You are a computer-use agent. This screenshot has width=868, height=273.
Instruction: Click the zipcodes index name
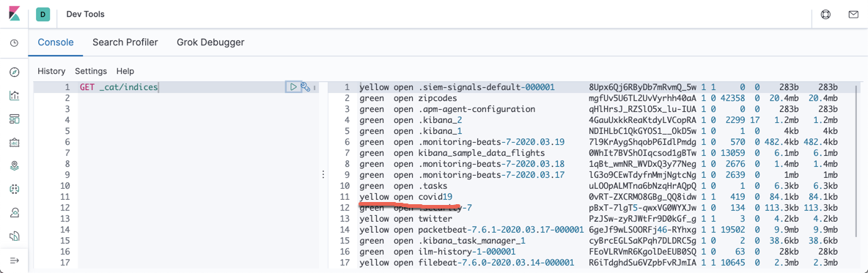[438, 98]
